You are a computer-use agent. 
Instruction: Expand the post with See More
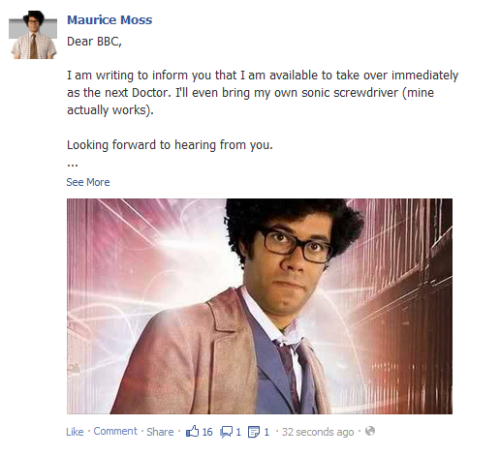coord(88,182)
